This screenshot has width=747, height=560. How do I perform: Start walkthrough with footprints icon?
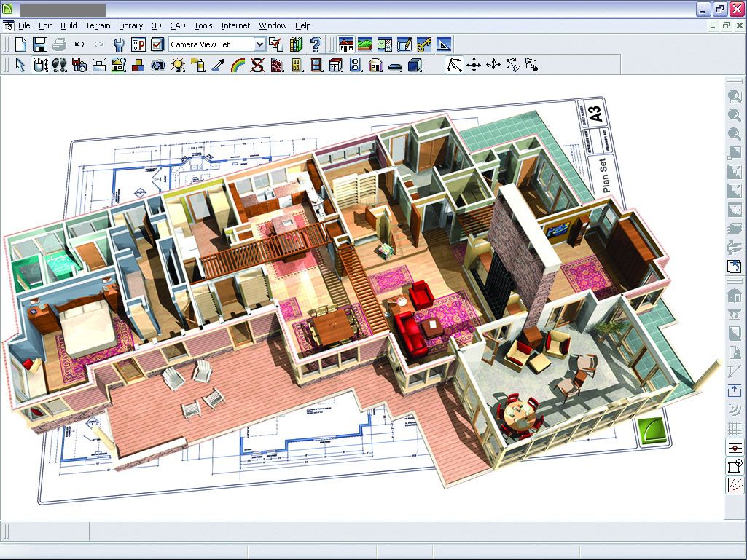click(x=60, y=65)
